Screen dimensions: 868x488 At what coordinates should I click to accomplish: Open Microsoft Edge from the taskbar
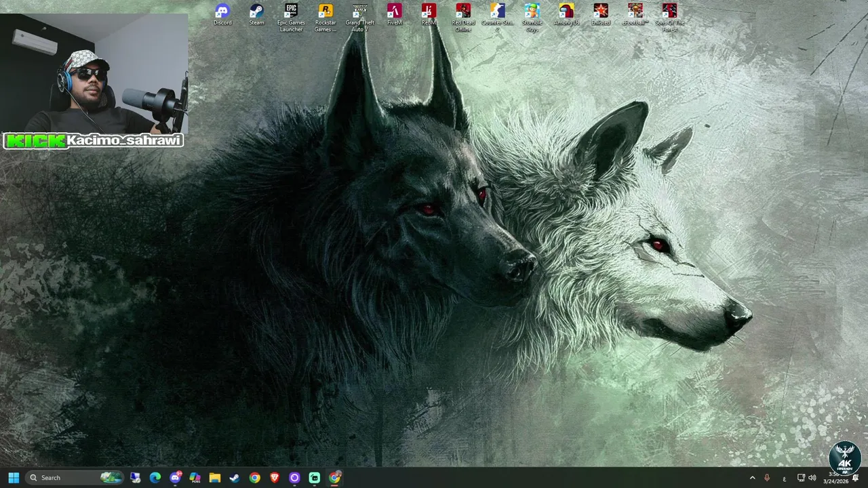[x=155, y=478]
